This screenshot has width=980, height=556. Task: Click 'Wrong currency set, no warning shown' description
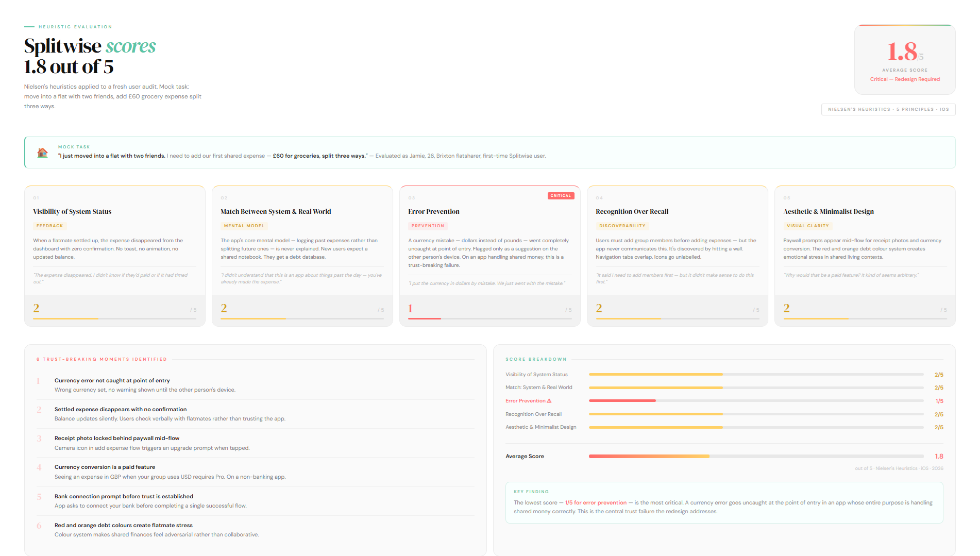click(145, 390)
